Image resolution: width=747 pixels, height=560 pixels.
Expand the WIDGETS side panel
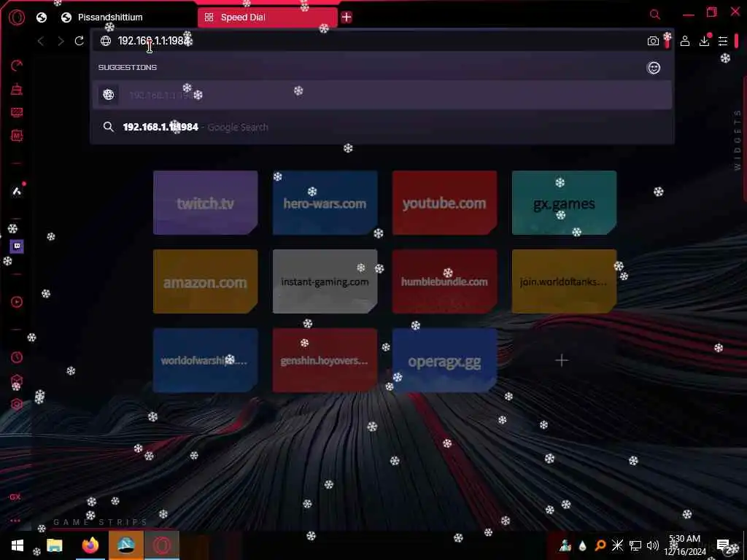[x=738, y=140]
